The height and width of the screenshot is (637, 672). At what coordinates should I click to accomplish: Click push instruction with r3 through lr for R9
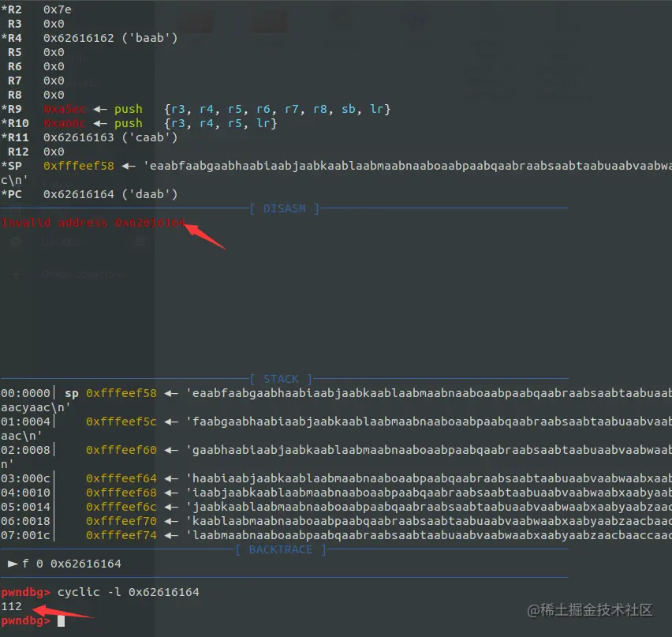click(x=252, y=109)
